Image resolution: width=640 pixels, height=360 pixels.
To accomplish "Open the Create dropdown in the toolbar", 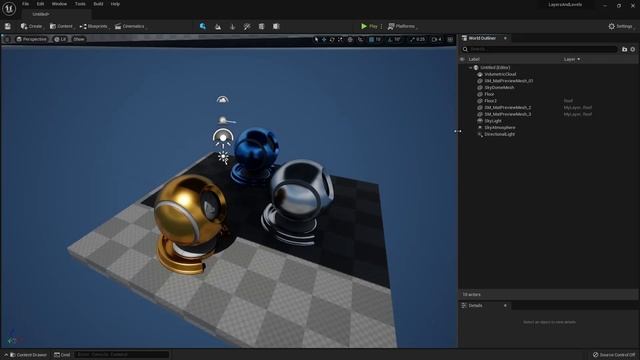I will [x=31, y=26].
